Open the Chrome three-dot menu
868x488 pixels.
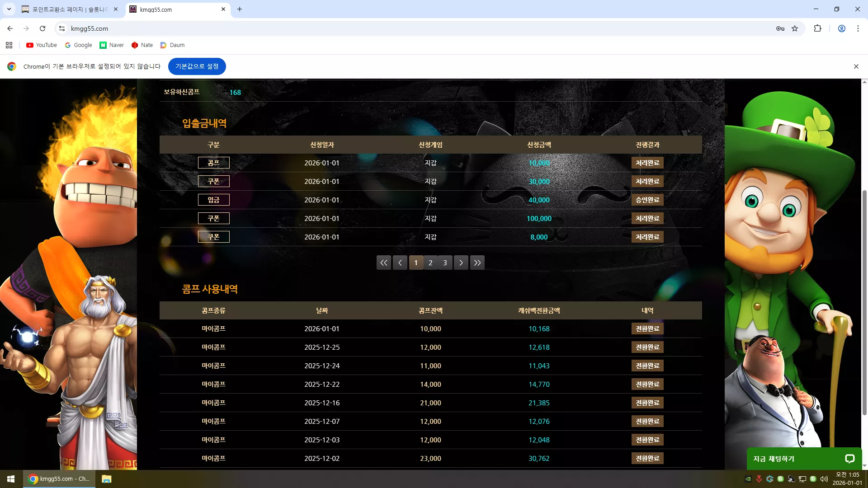[858, 28]
